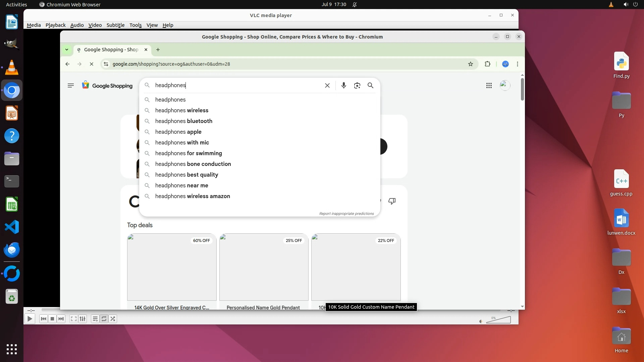The image size is (644, 362).
Task: Open Chromium extensions puzzle icon
Action: (x=487, y=64)
